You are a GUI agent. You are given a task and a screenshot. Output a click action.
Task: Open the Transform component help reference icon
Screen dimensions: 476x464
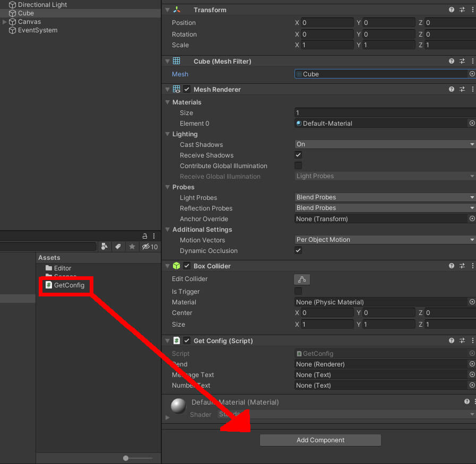pyautogui.click(x=452, y=10)
